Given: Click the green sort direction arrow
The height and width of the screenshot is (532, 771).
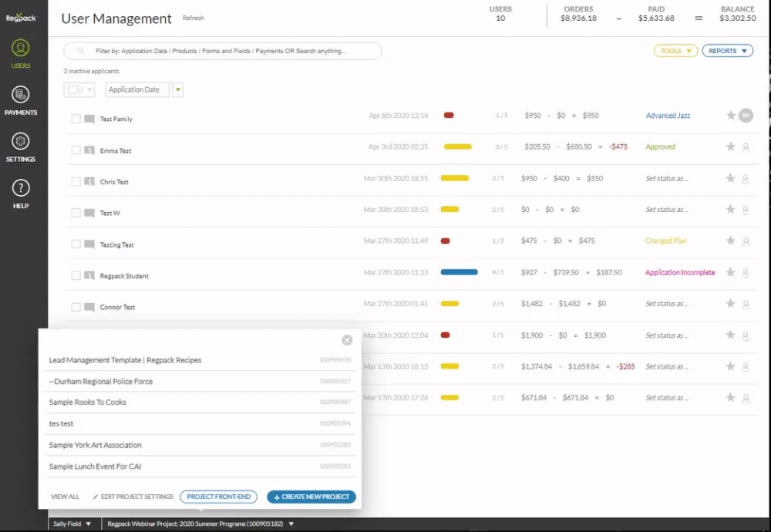Looking at the screenshot, I should tap(178, 89).
